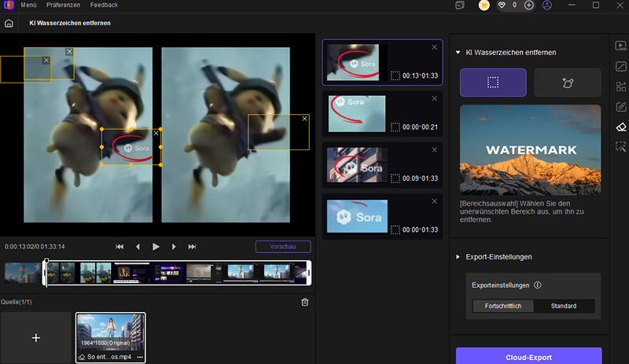
Task: Switch export mode to Standard
Action: (564, 306)
